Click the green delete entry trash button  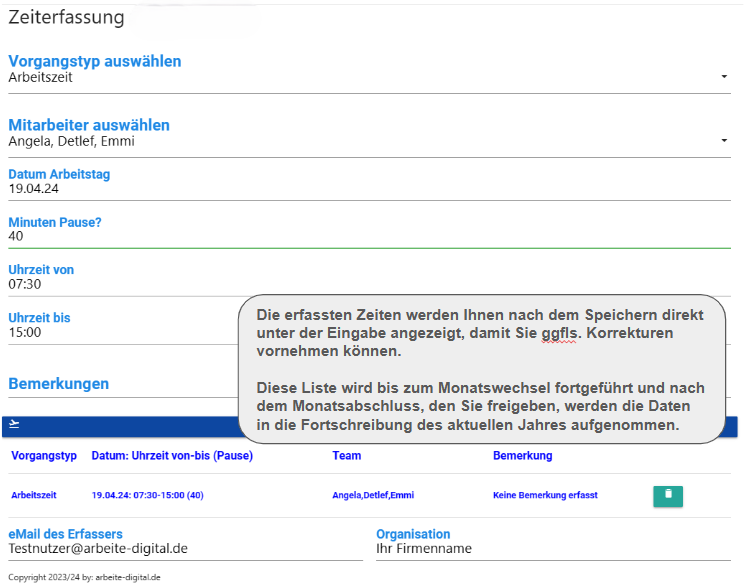[668, 496]
